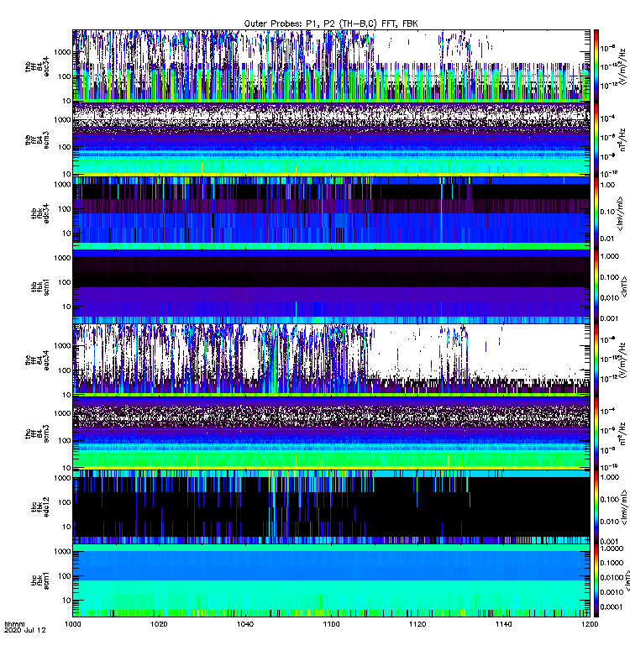The height and width of the screenshot is (672, 630).
Task: Click the "1000" time axis label
Action: coord(72,624)
